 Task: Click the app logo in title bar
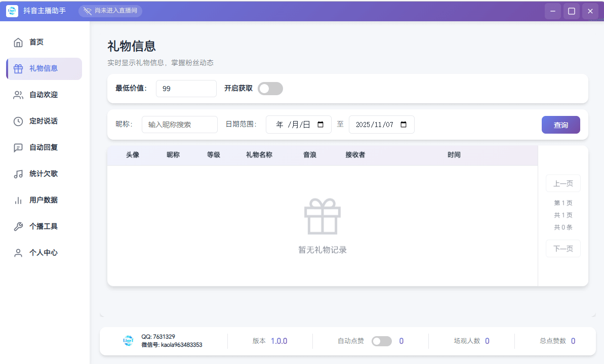12,11
